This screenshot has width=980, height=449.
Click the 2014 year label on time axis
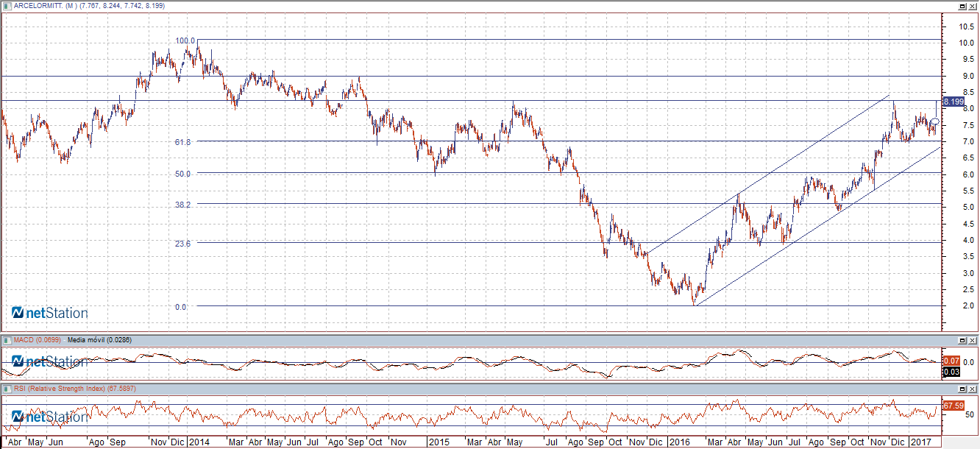[199, 442]
